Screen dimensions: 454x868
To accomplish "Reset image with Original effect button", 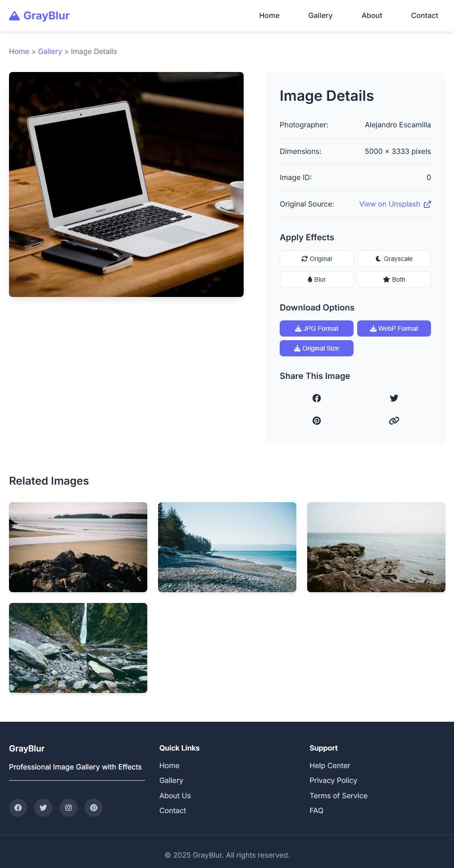I will coord(317,259).
